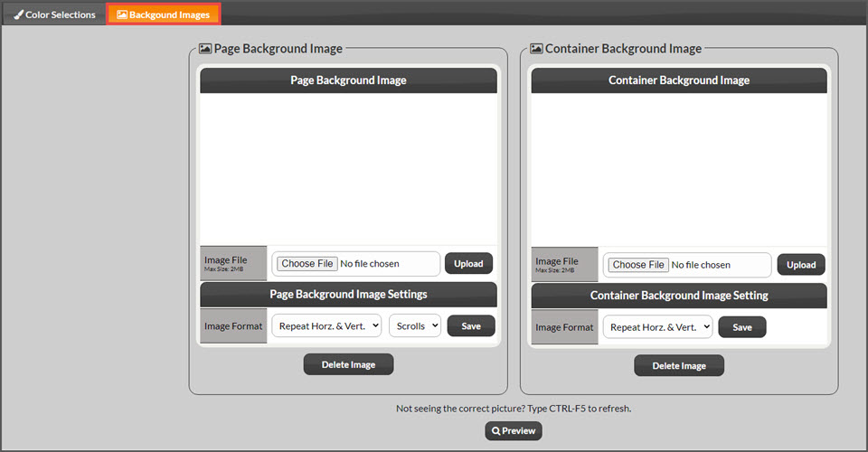Choose File for Container Background Image
This screenshot has width=868, height=452.
pyautogui.click(x=638, y=265)
